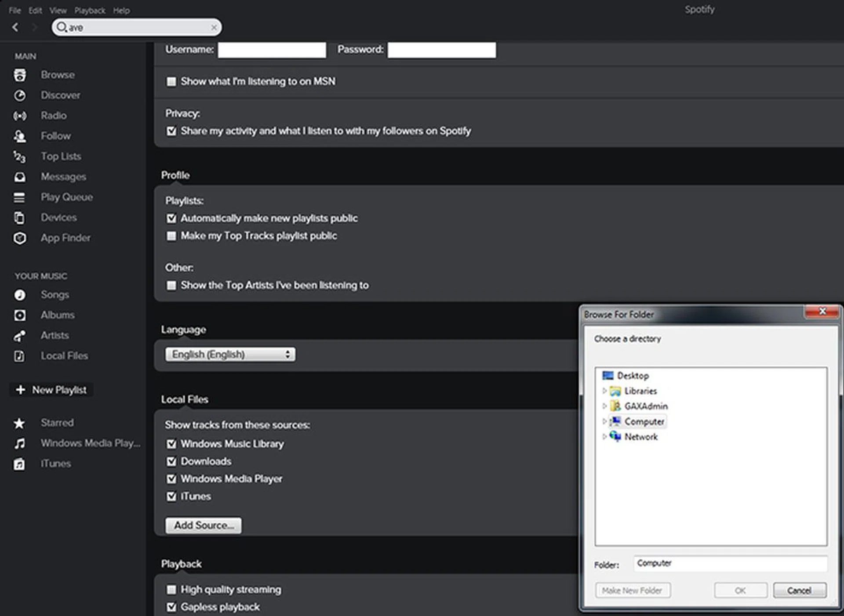Open Top Lists numbered icon
Viewport: 844px width, 616px height.
click(19, 157)
